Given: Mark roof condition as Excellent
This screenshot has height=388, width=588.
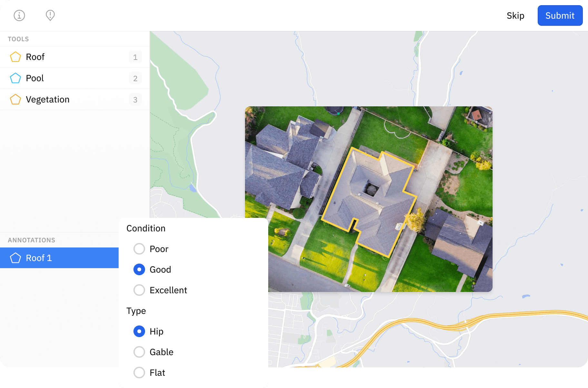Looking at the screenshot, I should click(x=139, y=290).
